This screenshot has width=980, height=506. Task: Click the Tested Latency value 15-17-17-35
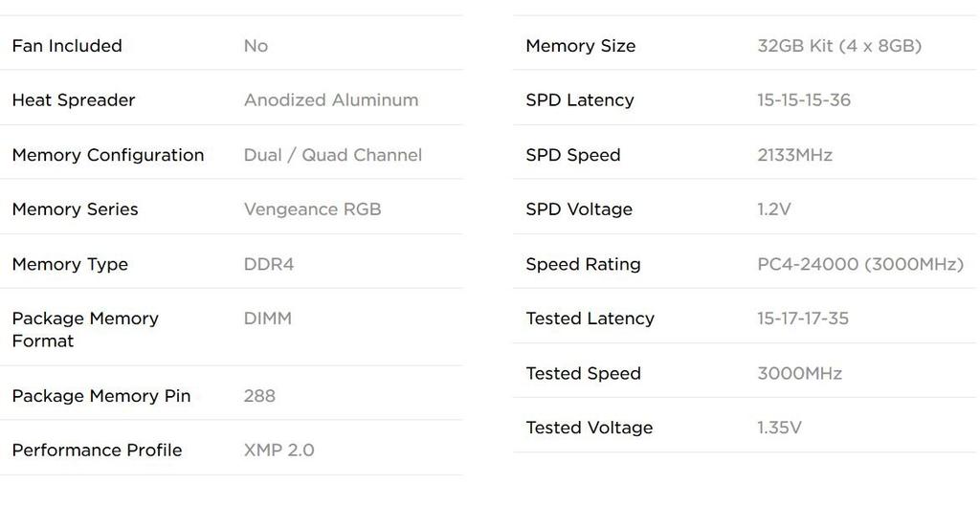tap(803, 319)
